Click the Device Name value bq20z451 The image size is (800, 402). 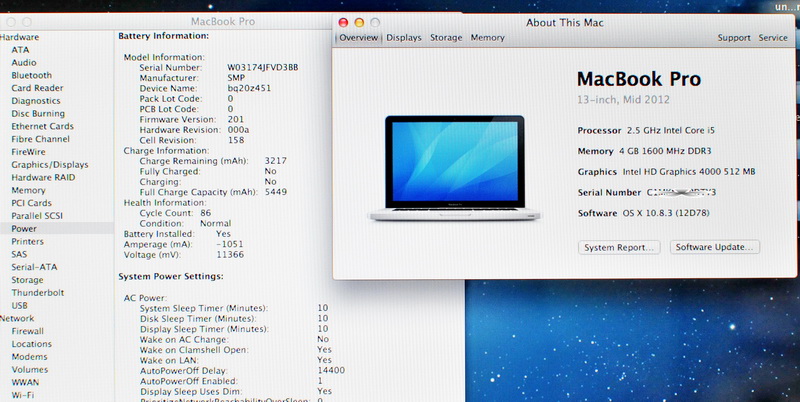[x=249, y=88]
